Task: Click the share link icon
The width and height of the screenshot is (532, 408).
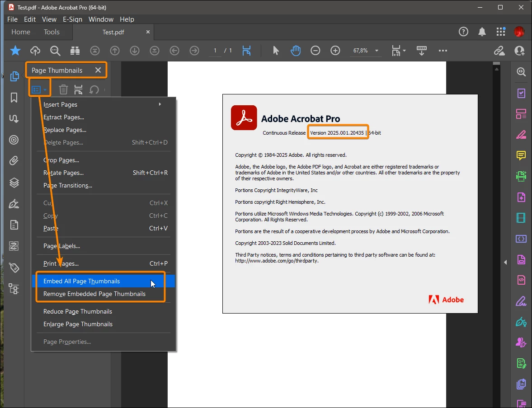Action: [x=499, y=51]
